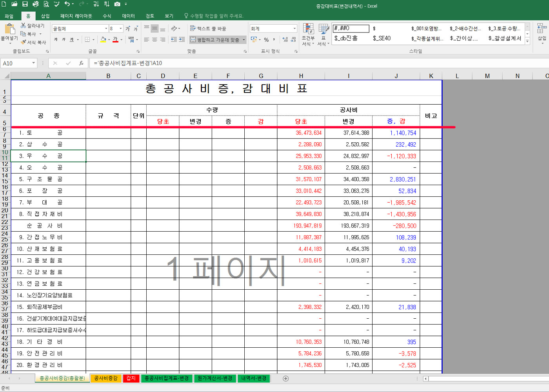This screenshot has height=392, width=549.
Task: Open the number format dropdown (회계)
Action: 294,29
